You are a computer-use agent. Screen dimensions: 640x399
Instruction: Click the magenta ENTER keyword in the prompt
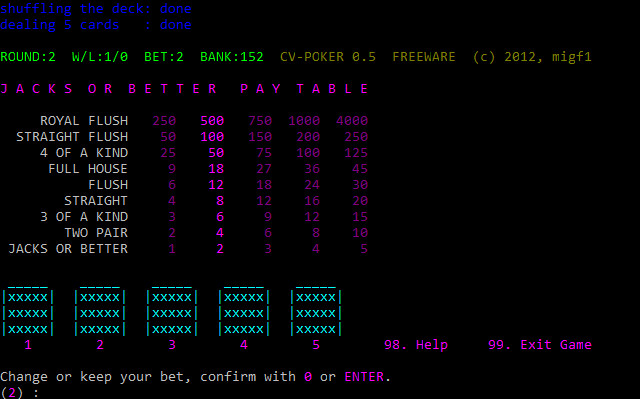(x=364, y=377)
